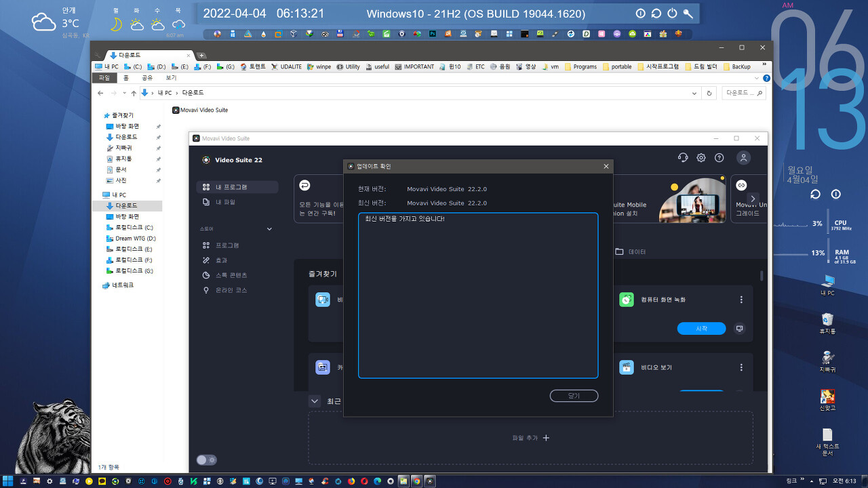The height and width of the screenshot is (488, 868).
Task: Open the BacKup folder bookmark
Action: point(736,66)
